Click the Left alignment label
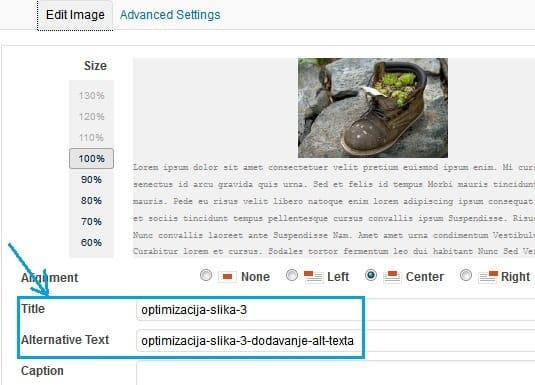Screen dimensions: 535x385 click(x=338, y=277)
